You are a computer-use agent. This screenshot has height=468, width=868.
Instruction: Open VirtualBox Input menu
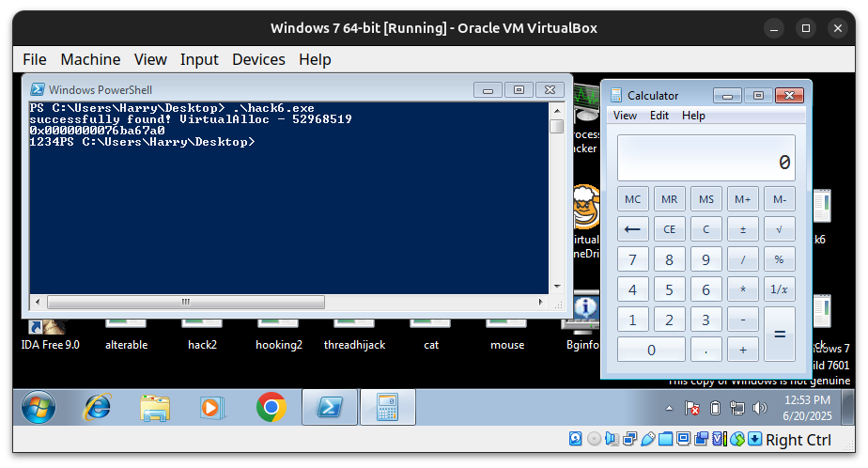click(199, 59)
